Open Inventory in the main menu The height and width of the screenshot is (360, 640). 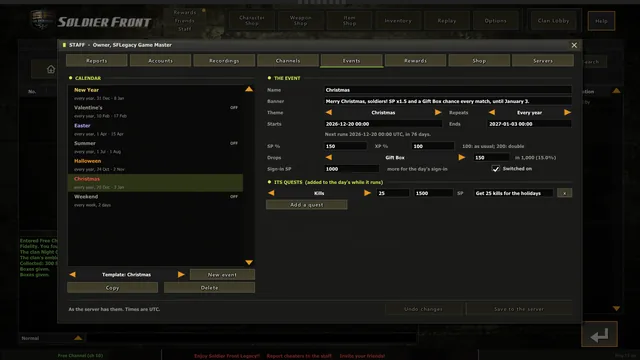(x=398, y=20)
